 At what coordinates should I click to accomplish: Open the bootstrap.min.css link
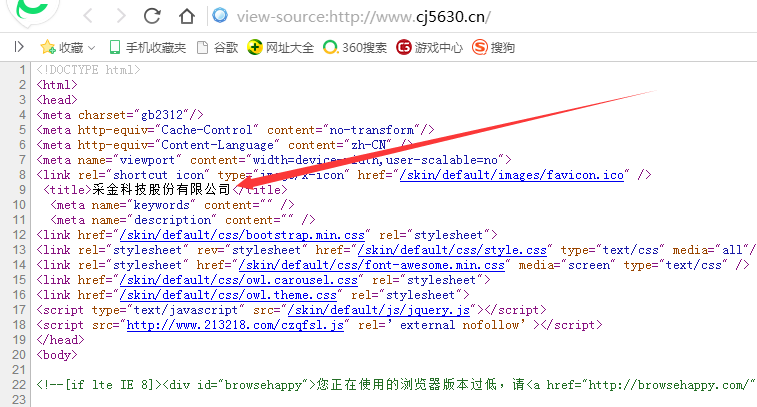[242, 235]
